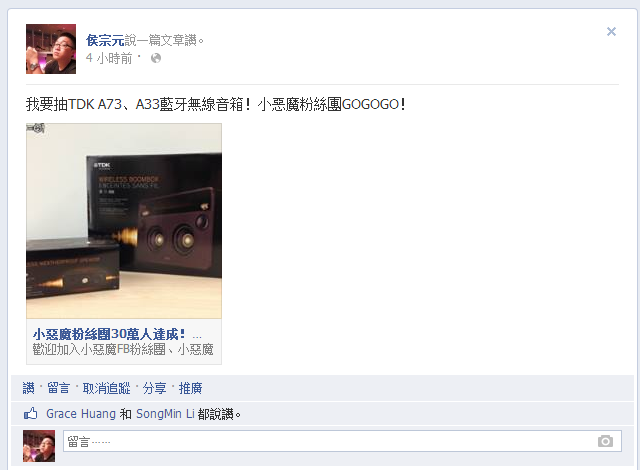Open the TDK speaker preview image
This screenshot has height=470, width=640.
[124, 221]
